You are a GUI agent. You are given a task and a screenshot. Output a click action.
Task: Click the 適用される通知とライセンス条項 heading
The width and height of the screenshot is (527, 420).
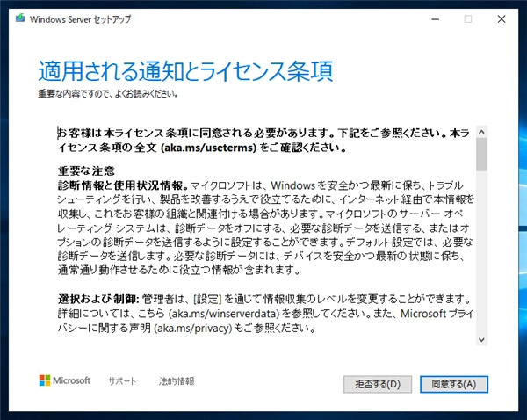185,71
